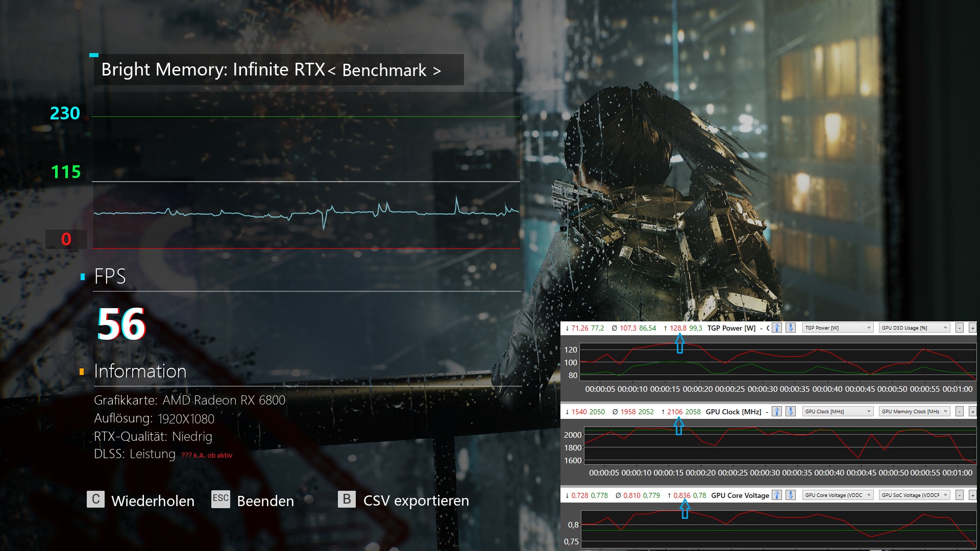980x551 pixels.
Task: Click down arrow in GPU Clock row
Action: pyautogui.click(x=790, y=412)
